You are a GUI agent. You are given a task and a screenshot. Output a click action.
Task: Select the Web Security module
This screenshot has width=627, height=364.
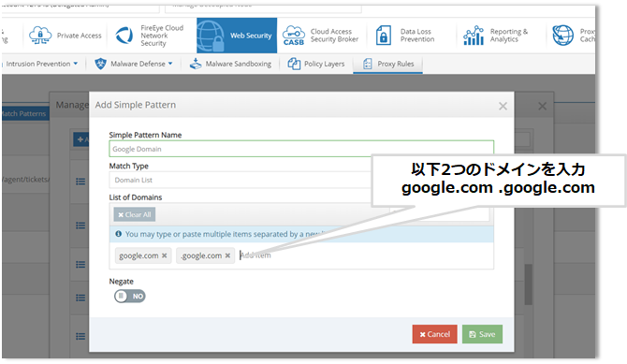237,36
